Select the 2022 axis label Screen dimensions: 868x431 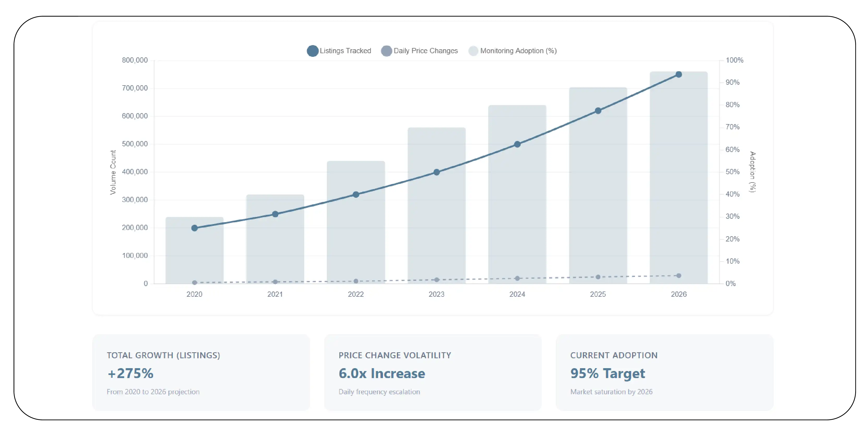356,294
